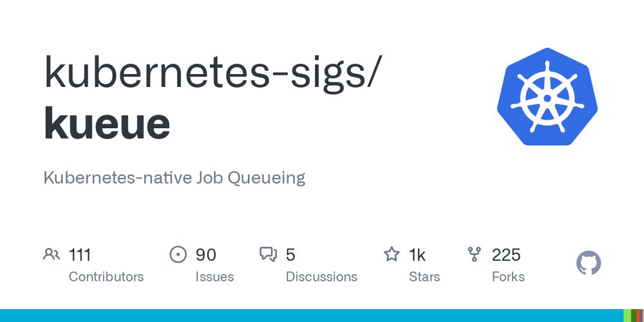Click the 90 issues count
644x322 pixels.
[x=206, y=255]
